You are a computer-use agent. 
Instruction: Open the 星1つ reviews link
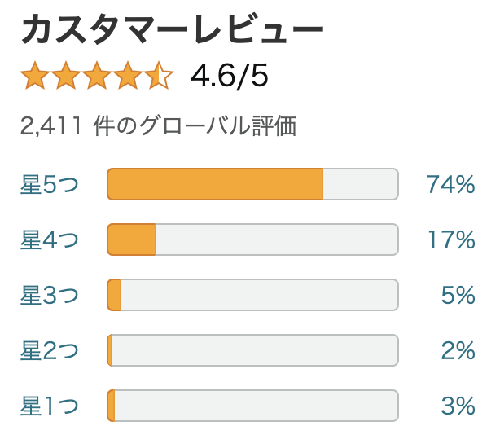50,406
